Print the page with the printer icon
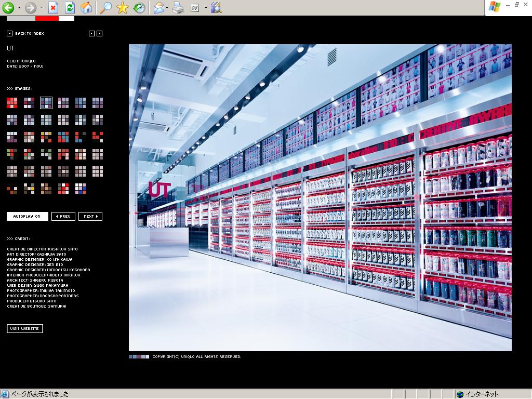 (178, 7)
